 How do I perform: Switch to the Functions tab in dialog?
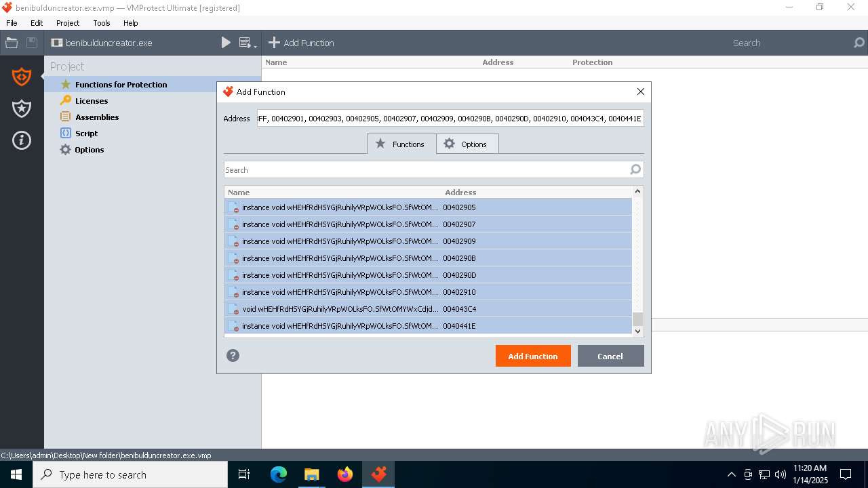(401, 144)
